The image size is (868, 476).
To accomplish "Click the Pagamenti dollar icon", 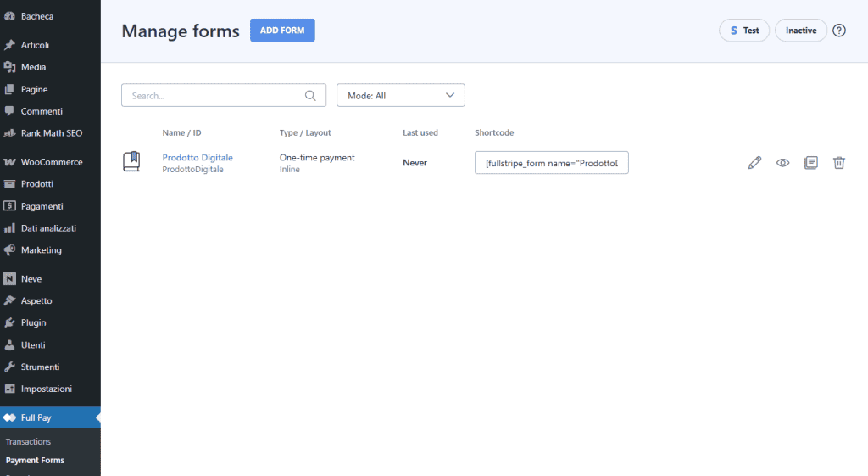I will (x=9, y=205).
